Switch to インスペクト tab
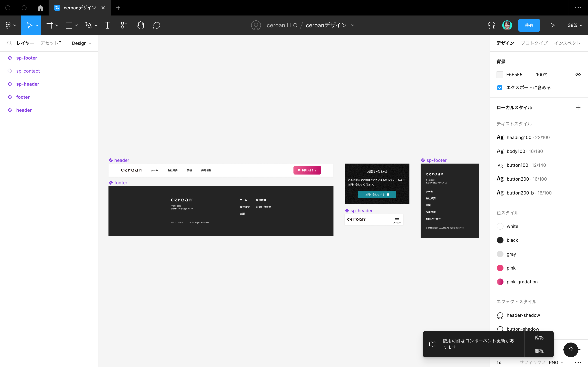 pyautogui.click(x=567, y=43)
